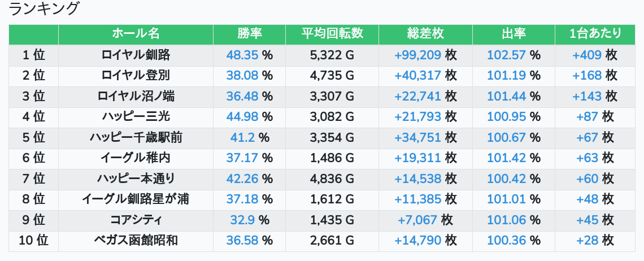This screenshot has width=644, height=261.
Task: Open the ベガス函館昭和 hall entry
Action: click(x=136, y=240)
